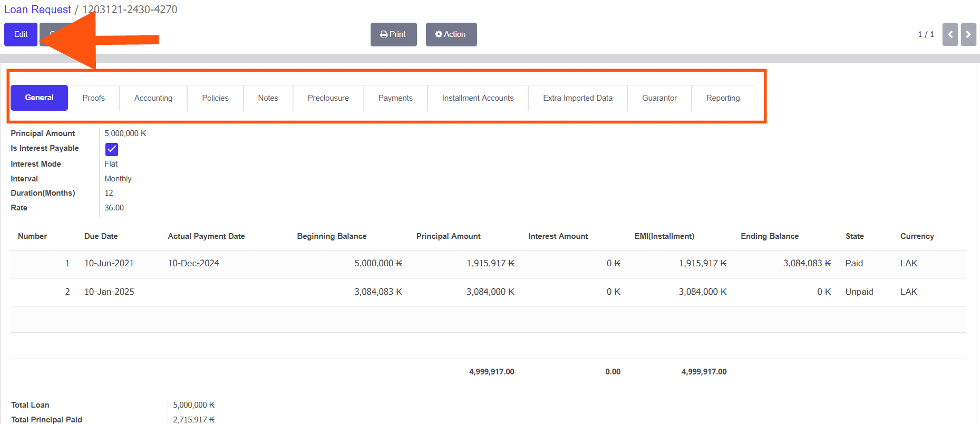Open the Loan Request breadcrumb link
Screen dimensions: 980x424
pos(37,9)
